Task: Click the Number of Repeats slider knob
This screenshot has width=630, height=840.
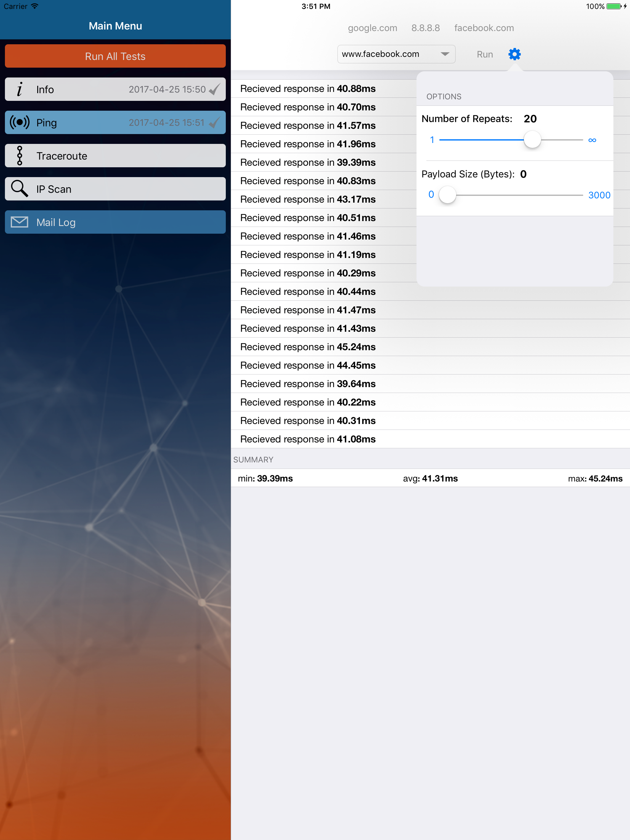Action: pos(532,140)
